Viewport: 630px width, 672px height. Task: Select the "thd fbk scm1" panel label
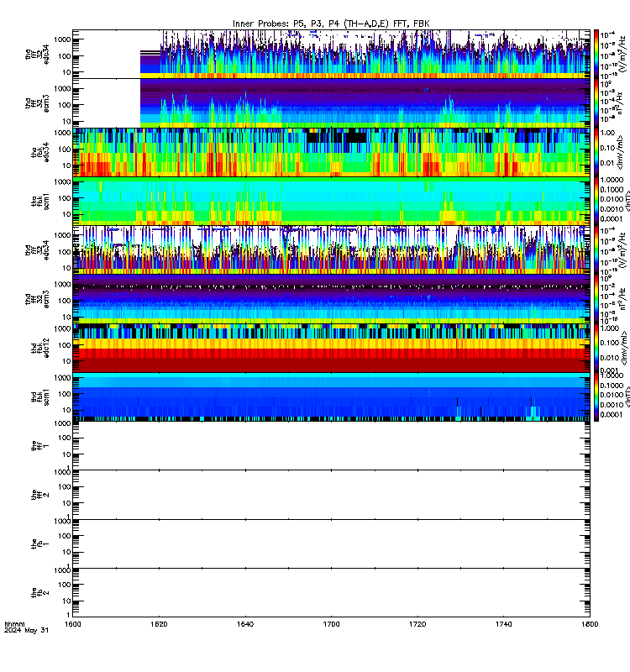coord(40,396)
